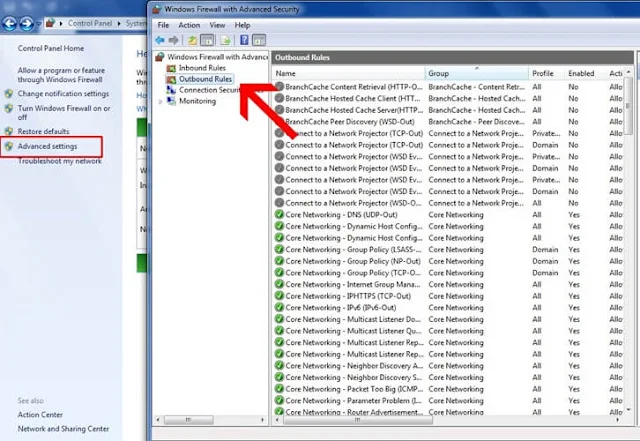The height and width of the screenshot is (441, 640).
Task: Click Control Panel address bar icon
Action: tap(50, 23)
